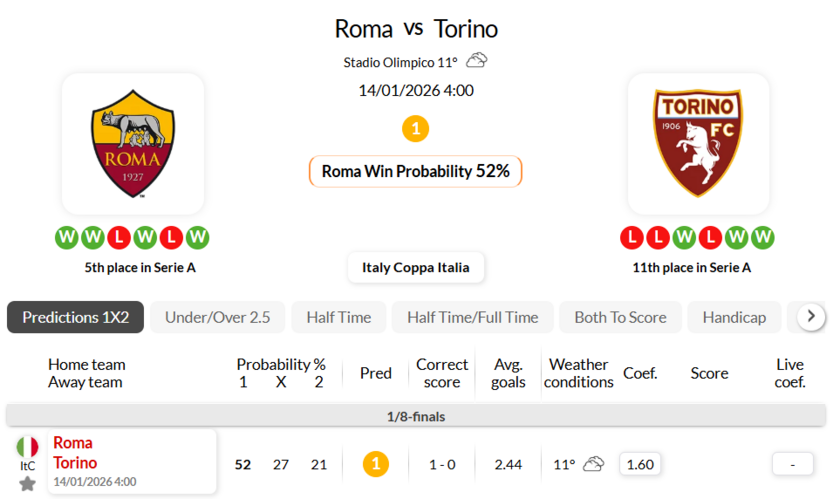Open the Half Time/Full Time tab
Screen dimensions: 840x499
click(x=472, y=317)
